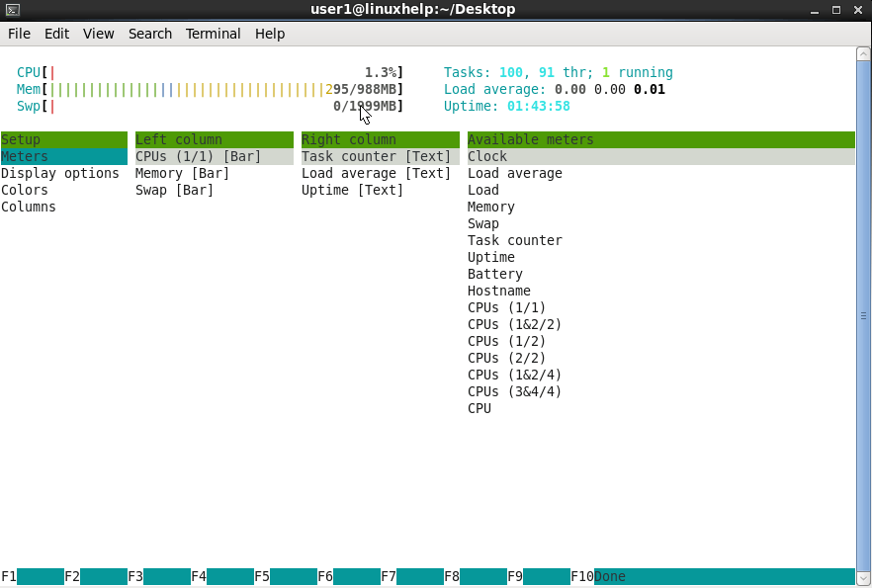872x588 pixels.
Task: Click the scrollbar up arrow
Action: [863, 54]
